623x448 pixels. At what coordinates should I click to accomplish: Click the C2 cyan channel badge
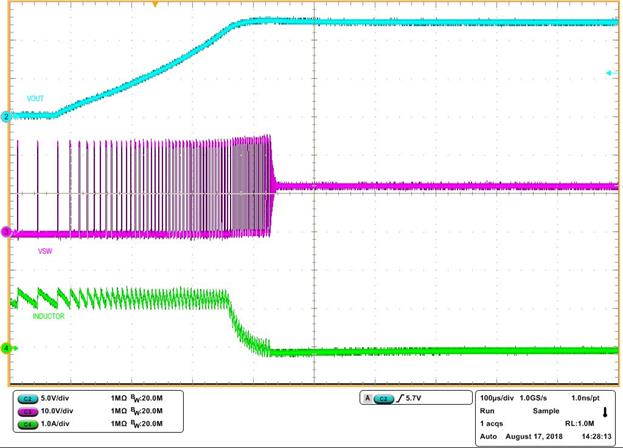25,399
